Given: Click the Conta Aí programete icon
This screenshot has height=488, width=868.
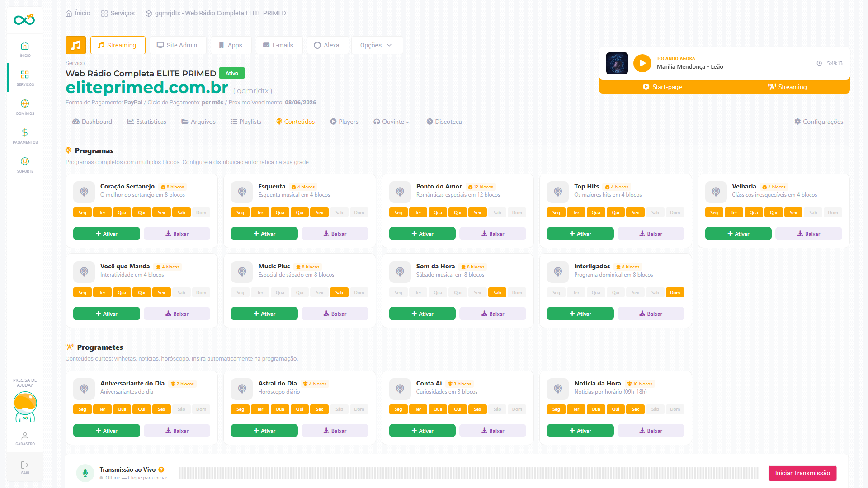Looking at the screenshot, I should [400, 389].
